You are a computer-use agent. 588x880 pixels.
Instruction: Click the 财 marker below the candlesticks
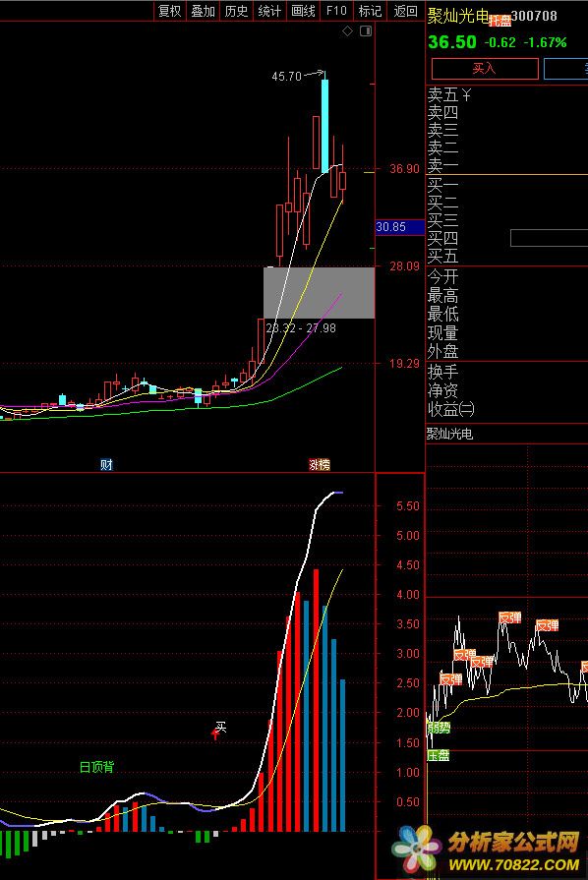tap(106, 464)
